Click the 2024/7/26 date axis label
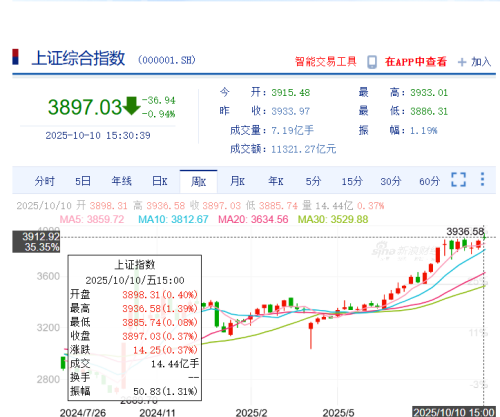This screenshot has height=417, width=500. 83,413
